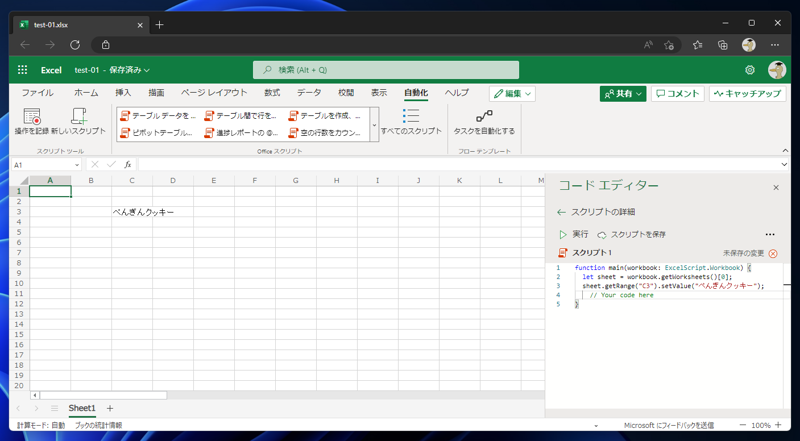
Task: Discard unsaved changes red circle icon
Action: pyautogui.click(x=773, y=253)
